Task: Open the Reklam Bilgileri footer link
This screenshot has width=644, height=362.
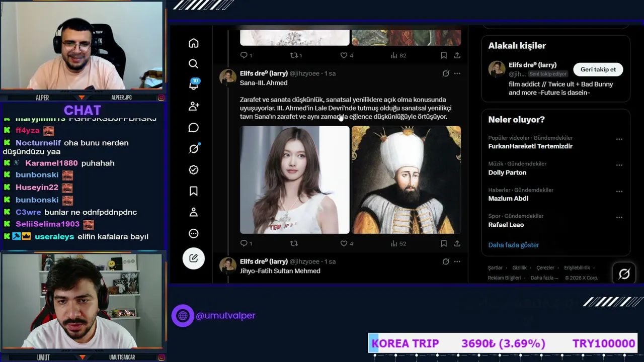Action: pyautogui.click(x=504, y=278)
